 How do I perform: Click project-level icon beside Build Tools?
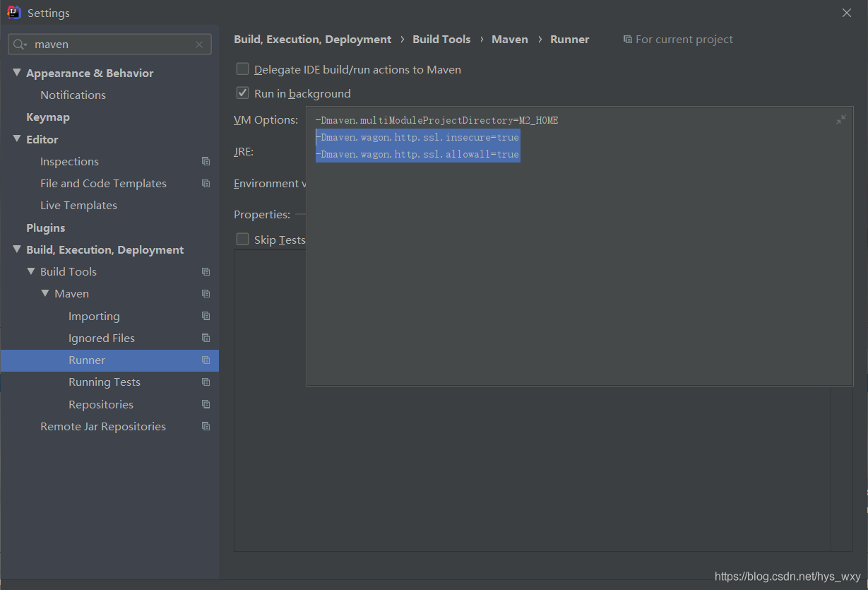206,272
